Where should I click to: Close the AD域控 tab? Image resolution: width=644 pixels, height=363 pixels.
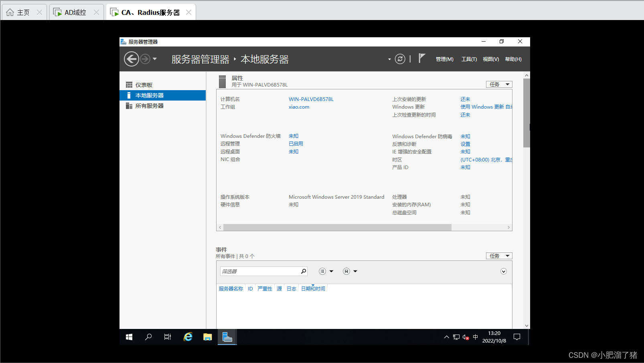click(96, 12)
